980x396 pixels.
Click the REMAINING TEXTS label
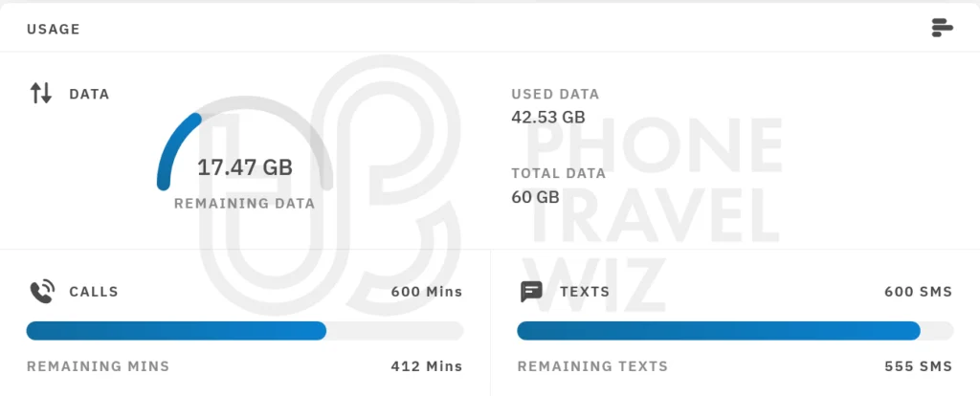592,366
